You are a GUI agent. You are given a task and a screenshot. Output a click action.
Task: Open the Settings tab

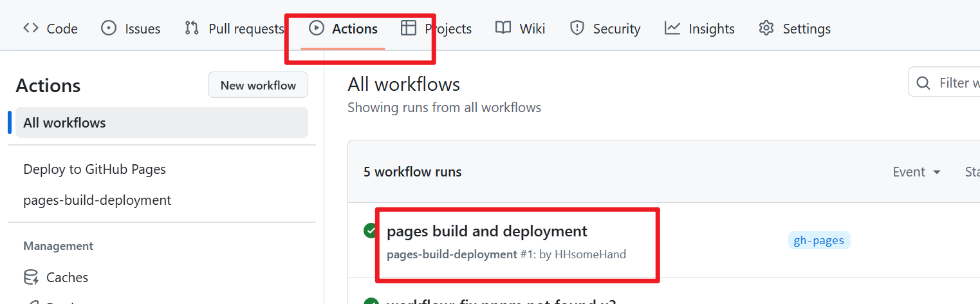[x=806, y=29]
